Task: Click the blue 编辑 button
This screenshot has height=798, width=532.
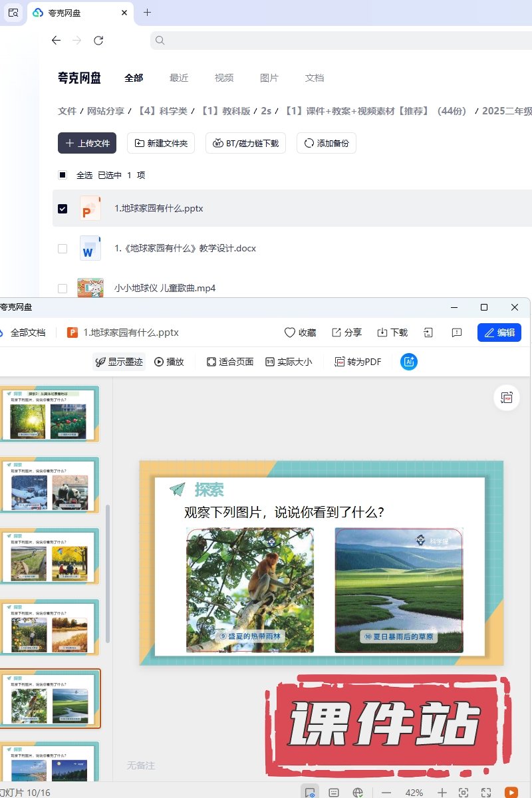Action: [x=499, y=332]
